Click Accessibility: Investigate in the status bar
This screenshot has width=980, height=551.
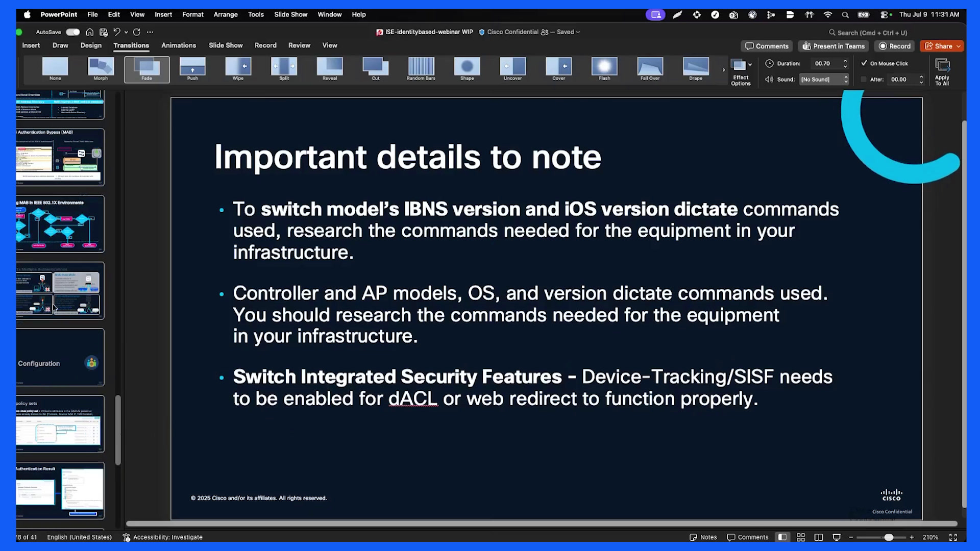tap(163, 537)
